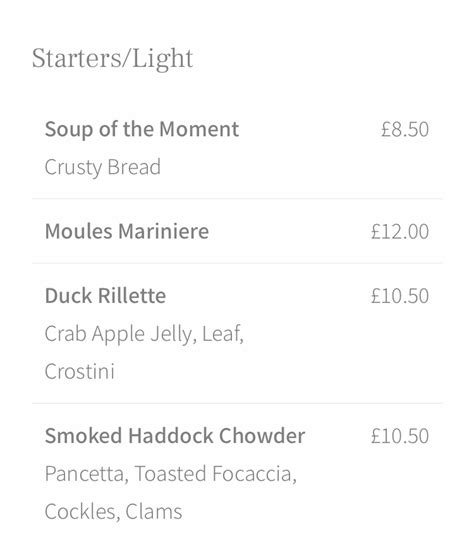Click the divider below Moules Mariniere

(237, 263)
